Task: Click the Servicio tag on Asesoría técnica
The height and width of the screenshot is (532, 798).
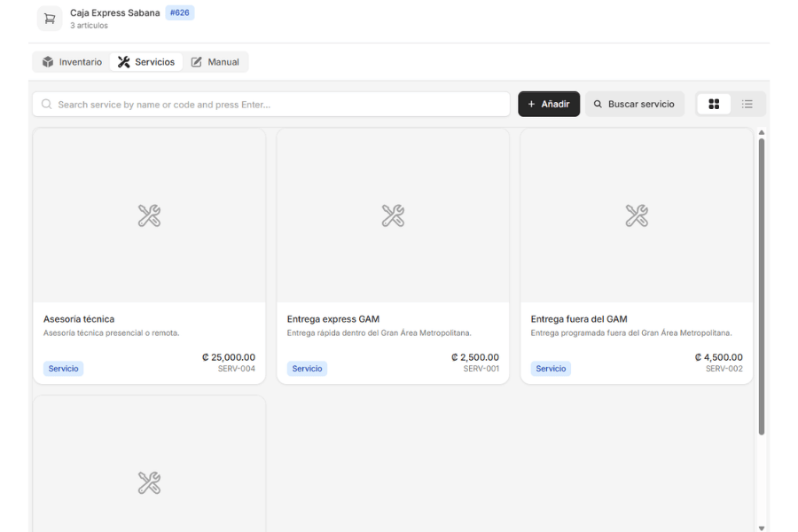Action: coord(63,369)
